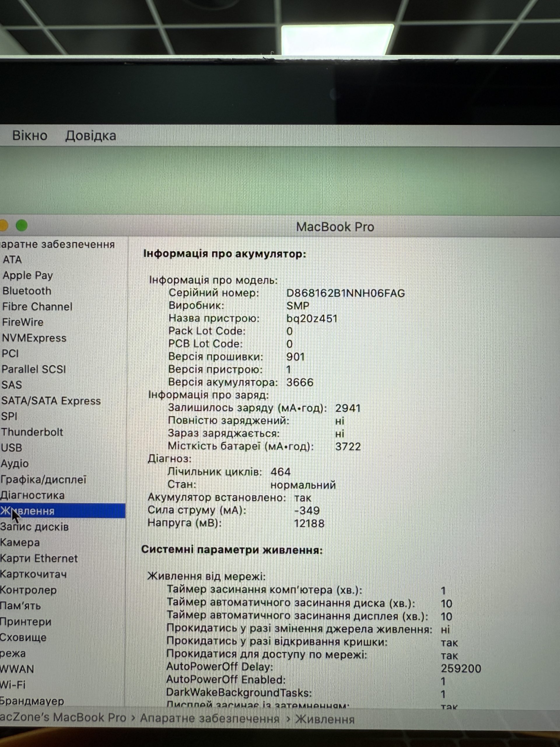The height and width of the screenshot is (747, 560).
Task: Select Сховище in the sidebar
Action: (23, 638)
